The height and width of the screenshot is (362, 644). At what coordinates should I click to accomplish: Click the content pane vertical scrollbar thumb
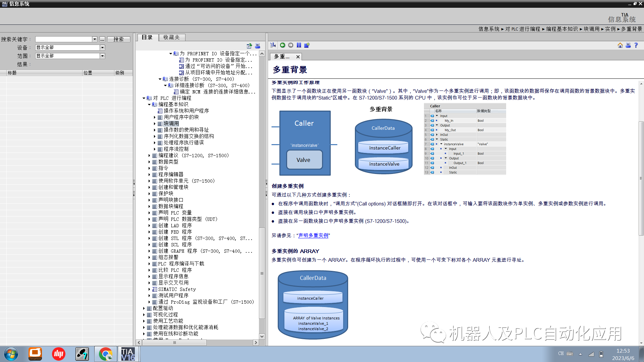tap(641, 178)
